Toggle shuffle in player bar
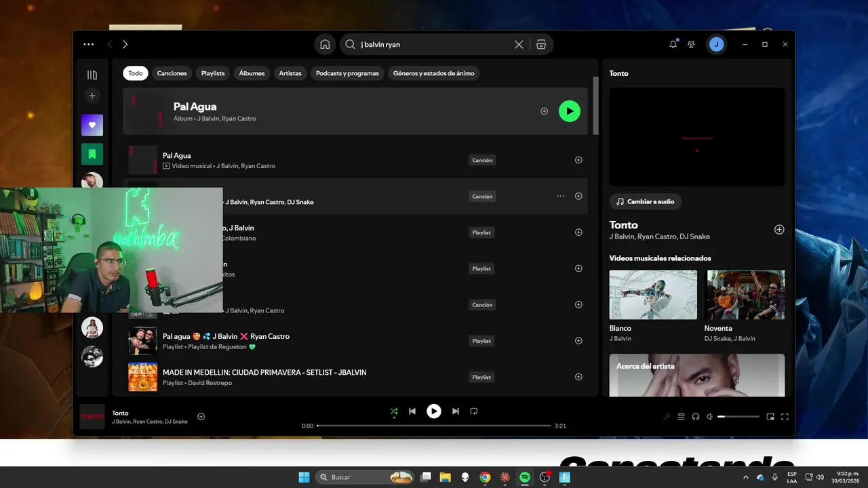The height and width of the screenshot is (488, 868). 394,411
